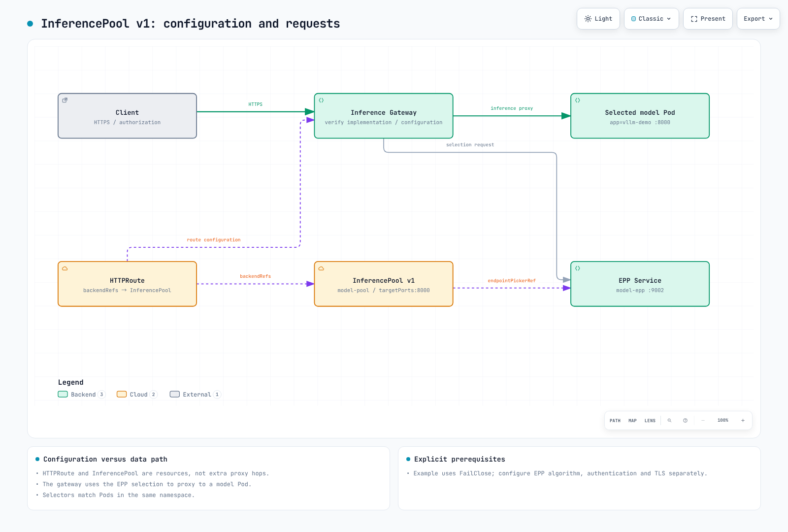Click the diagram title "InferencePool v1: configuration and requests"

tap(191, 24)
